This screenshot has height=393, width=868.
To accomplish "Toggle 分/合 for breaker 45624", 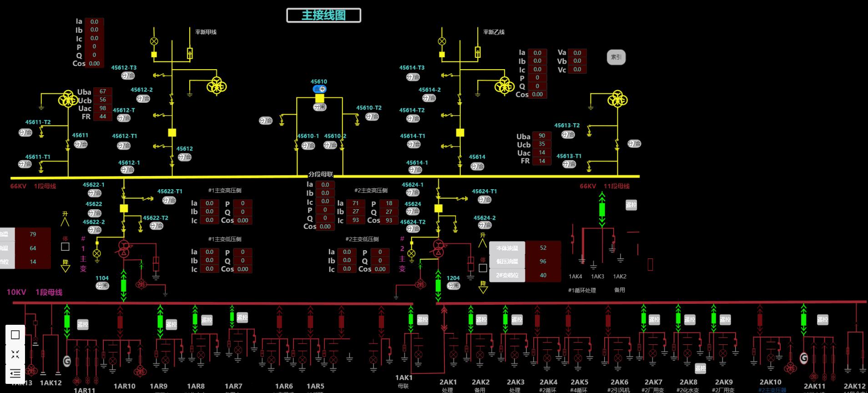I will [x=413, y=211].
